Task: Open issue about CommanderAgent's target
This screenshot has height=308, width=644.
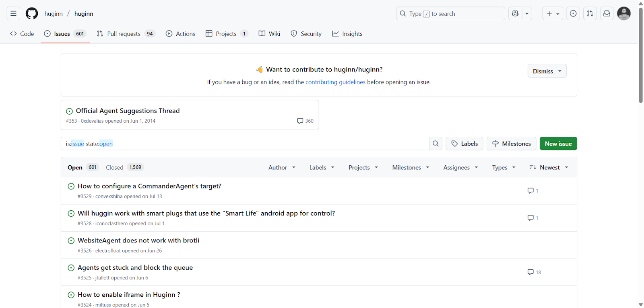Action: click(149, 186)
